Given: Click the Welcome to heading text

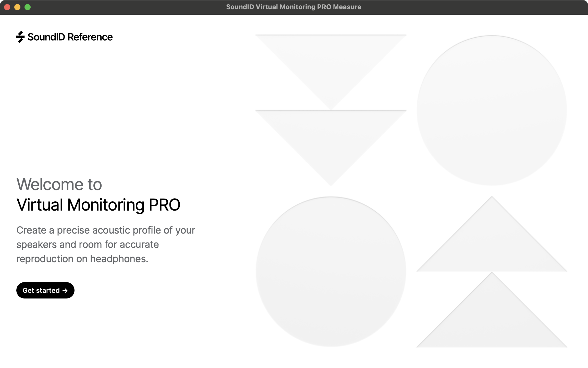Looking at the screenshot, I should (59, 184).
